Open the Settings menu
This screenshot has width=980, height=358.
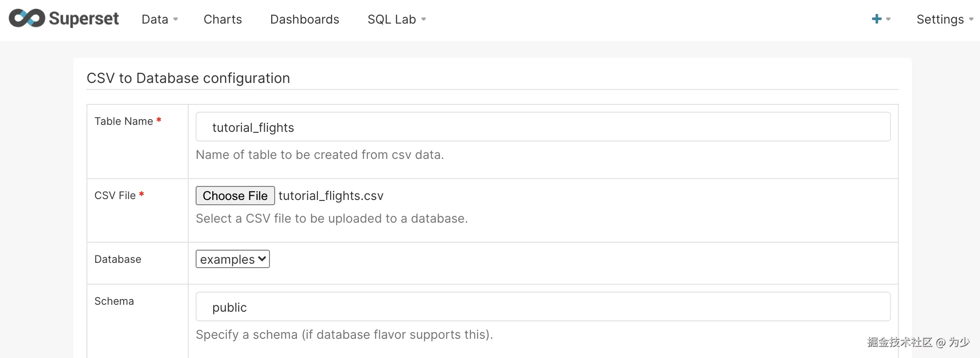coord(940,19)
